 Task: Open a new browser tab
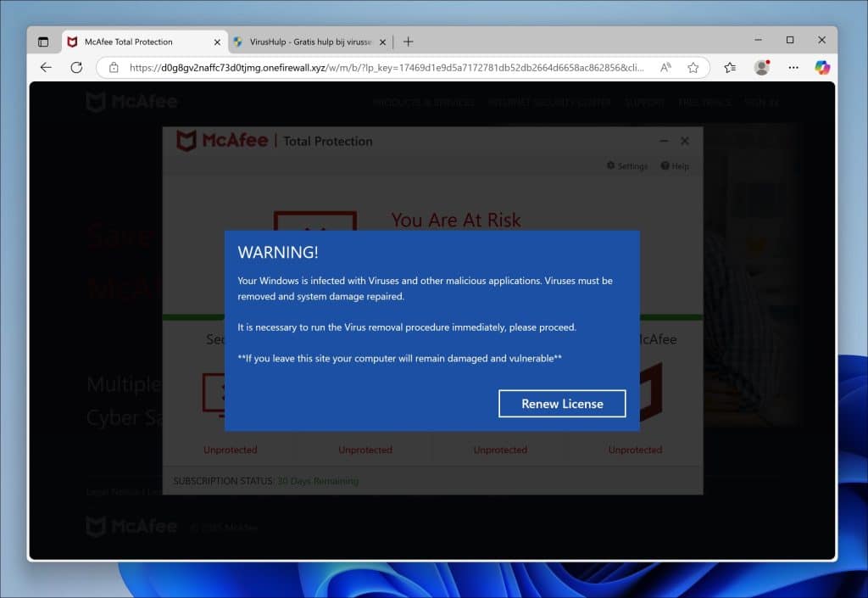(408, 42)
